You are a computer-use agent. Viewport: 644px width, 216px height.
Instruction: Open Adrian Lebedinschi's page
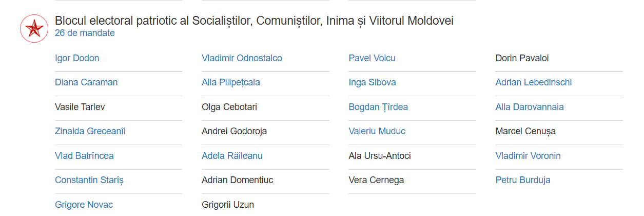(534, 82)
